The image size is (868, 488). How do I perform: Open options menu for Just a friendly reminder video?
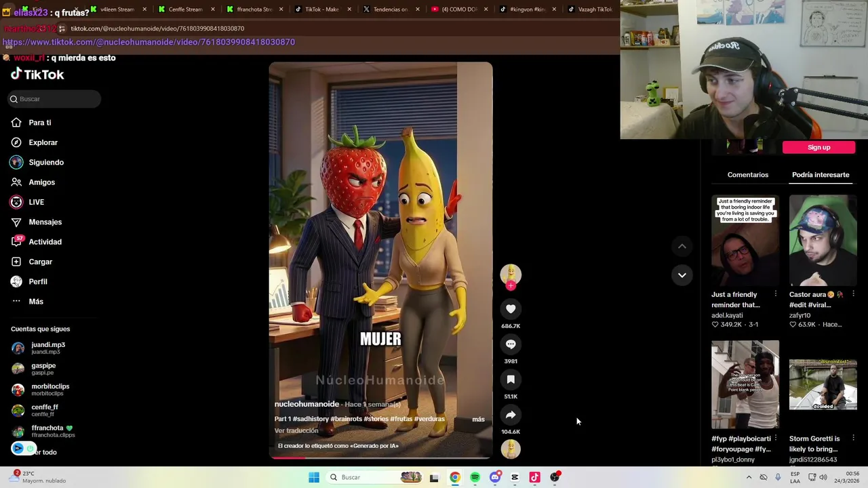coord(775,294)
